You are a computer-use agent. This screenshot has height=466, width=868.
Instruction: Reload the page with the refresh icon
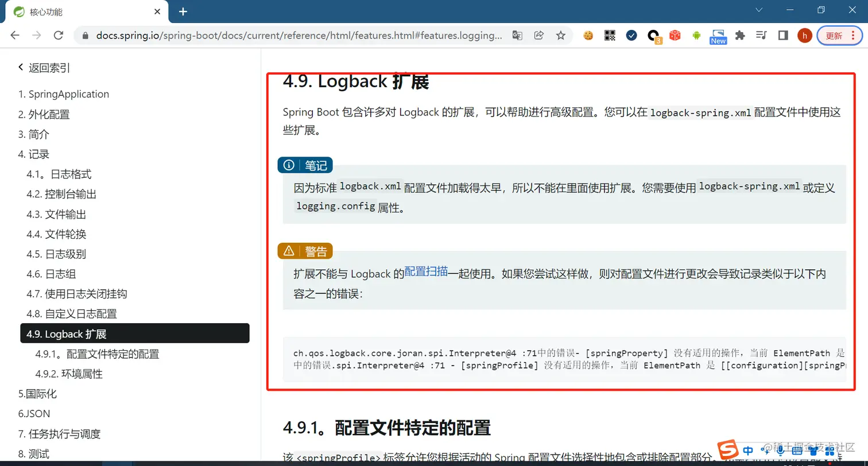click(58, 36)
